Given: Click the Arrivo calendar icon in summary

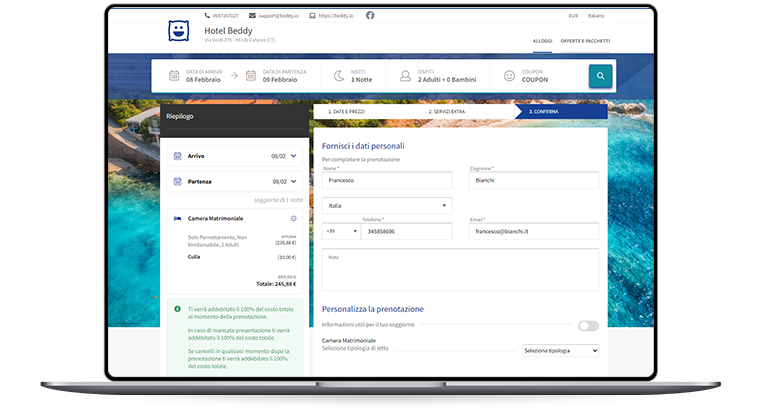Looking at the screenshot, I should coord(177,156).
